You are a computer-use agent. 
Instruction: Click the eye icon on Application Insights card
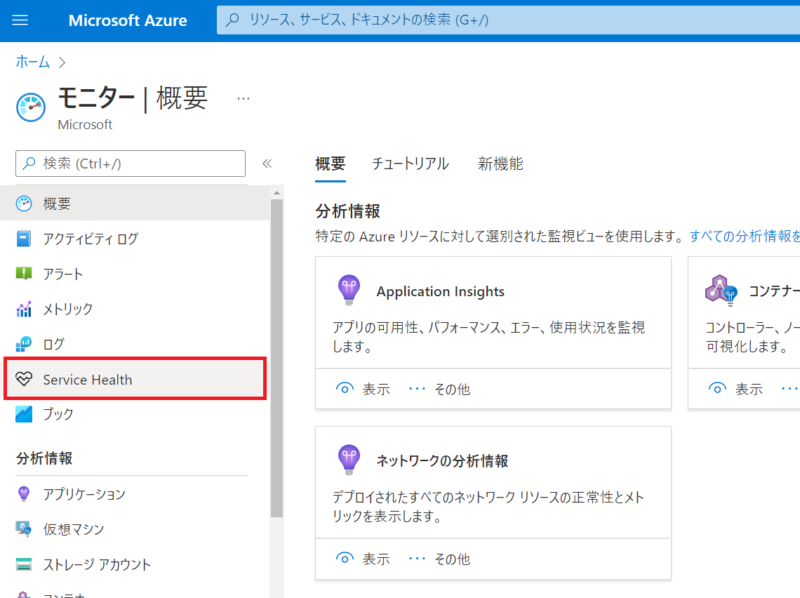coord(344,388)
